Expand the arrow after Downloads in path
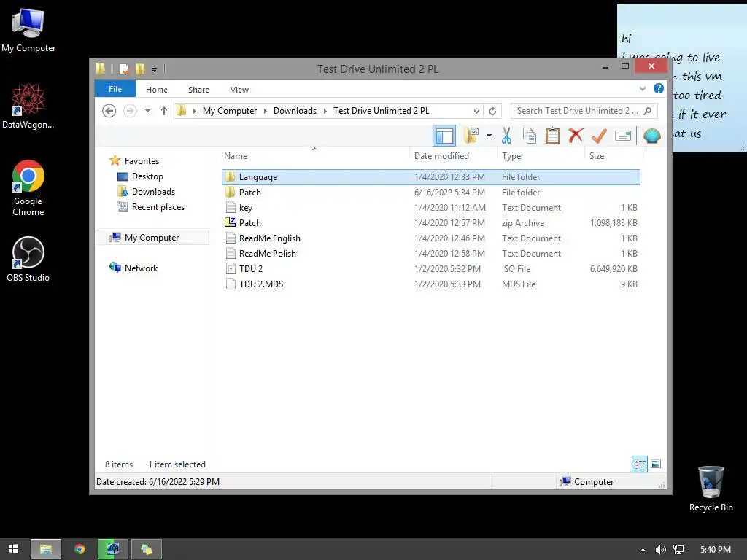Screen dimensions: 747x560 coord(325,111)
